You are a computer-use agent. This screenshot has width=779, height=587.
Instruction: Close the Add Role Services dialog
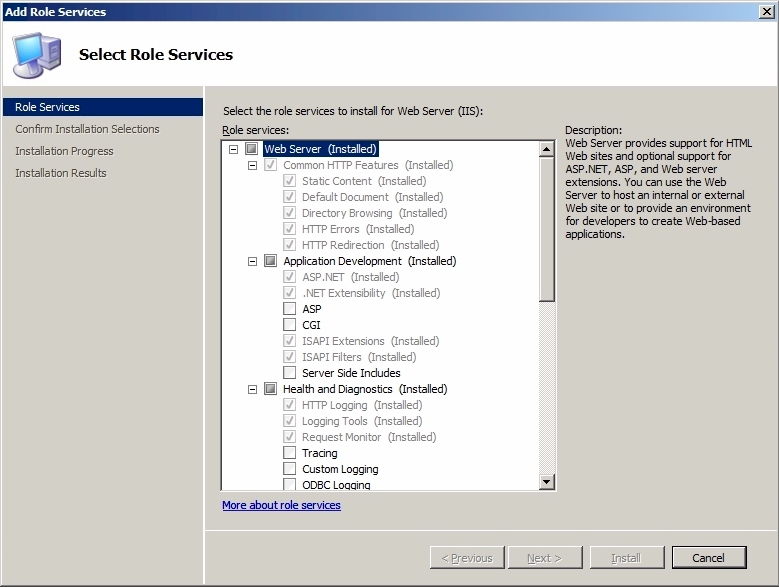tap(767, 11)
